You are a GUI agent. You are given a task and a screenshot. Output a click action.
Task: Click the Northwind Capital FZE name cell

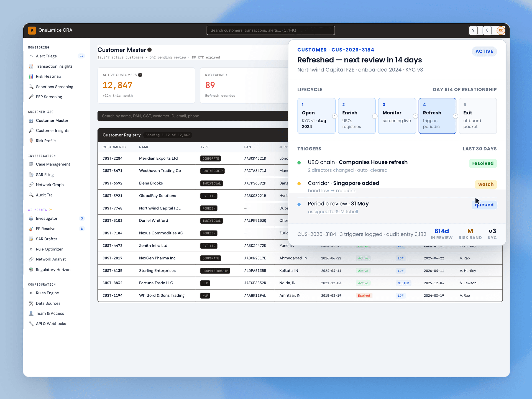coord(160,208)
